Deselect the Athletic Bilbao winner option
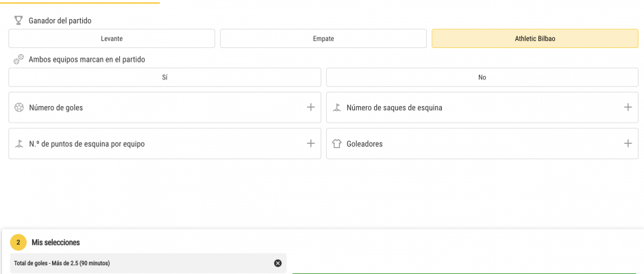The height and width of the screenshot is (274, 644). click(x=535, y=38)
